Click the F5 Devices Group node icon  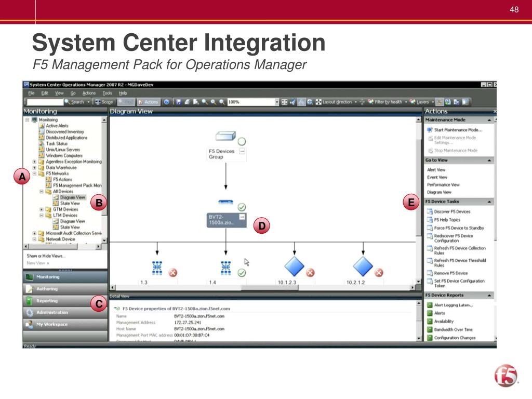[225, 136]
